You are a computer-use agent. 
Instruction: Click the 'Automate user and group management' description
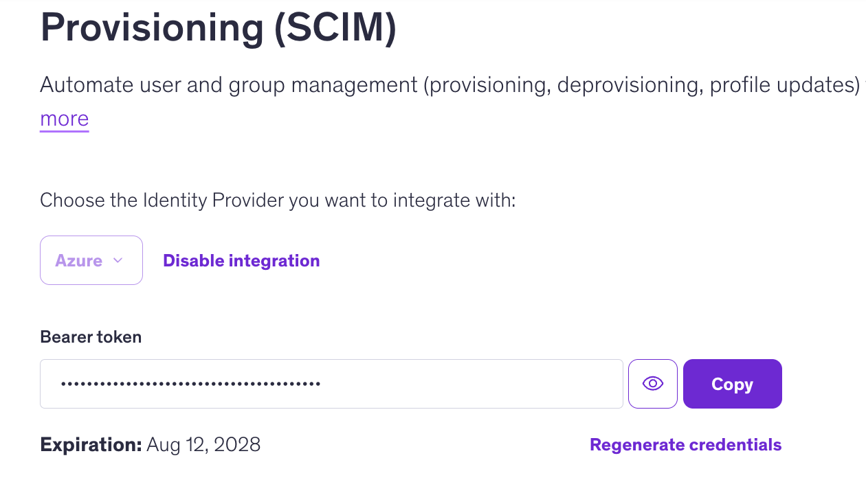click(x=450, y=85)
